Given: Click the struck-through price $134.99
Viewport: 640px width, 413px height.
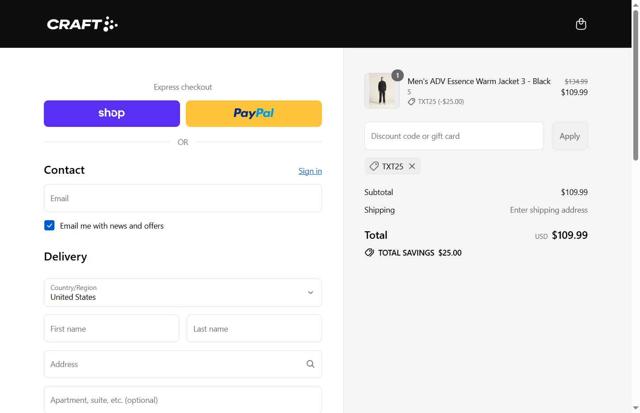Looking at the screenshot, I should pyautogui.click(x=576, y=82).
